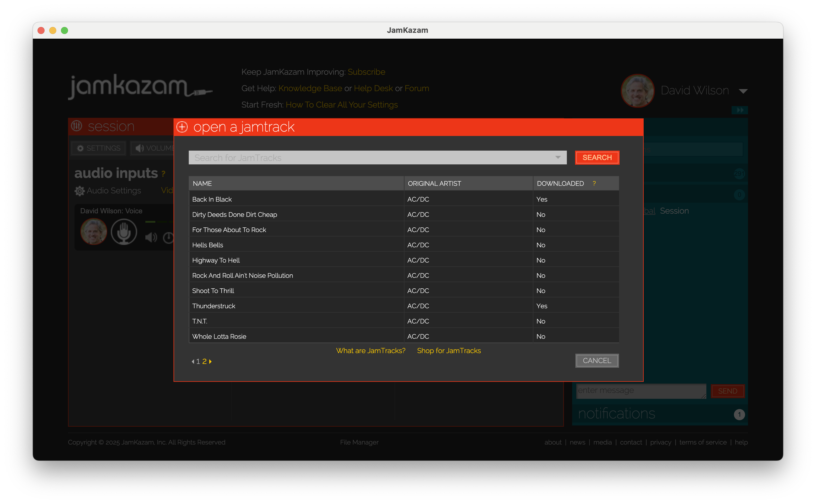
Task: Click the speaker volume icon in the voice track
Action: pos(151,237)
